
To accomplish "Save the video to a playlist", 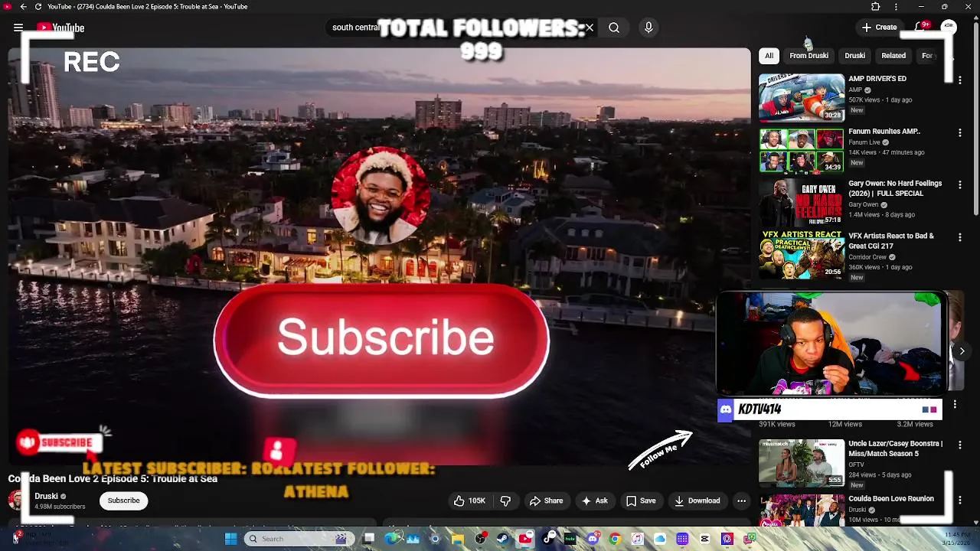I will [641, 500].
